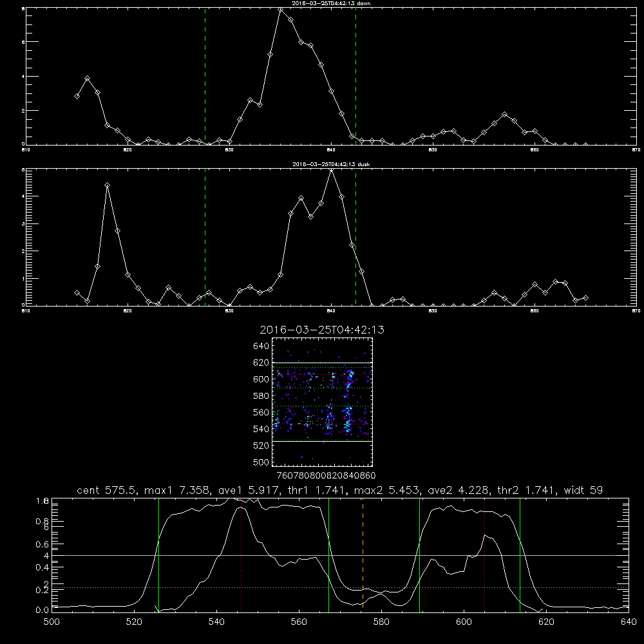This screenshot has height=644, width=644.
Task: Click the dusk plot title text
Action: click(331, 164)
